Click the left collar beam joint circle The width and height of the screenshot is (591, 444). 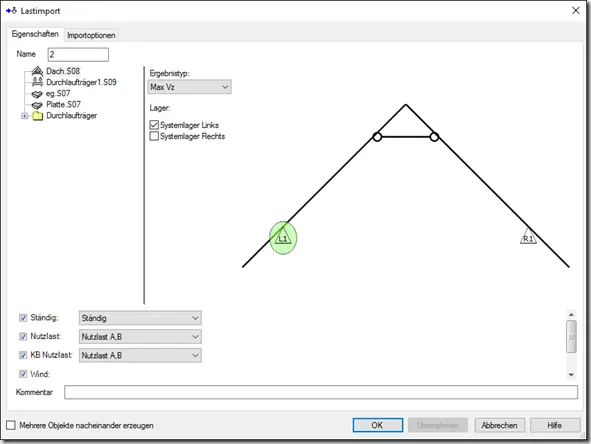point(377,137)
